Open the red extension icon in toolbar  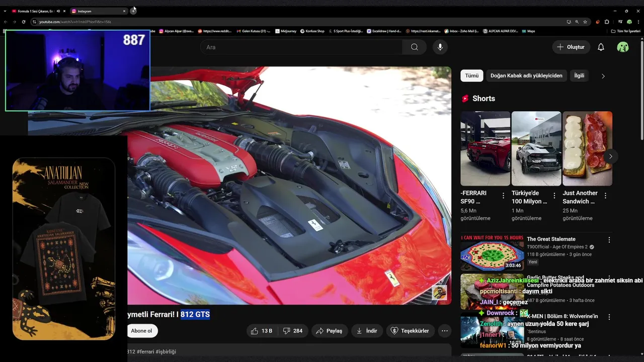tap(598, 22)
